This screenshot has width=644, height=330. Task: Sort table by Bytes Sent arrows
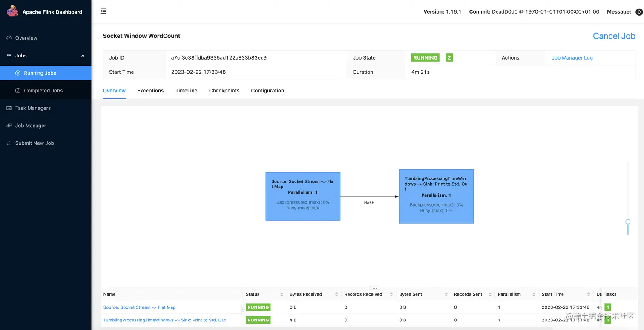tap(446, 294)
